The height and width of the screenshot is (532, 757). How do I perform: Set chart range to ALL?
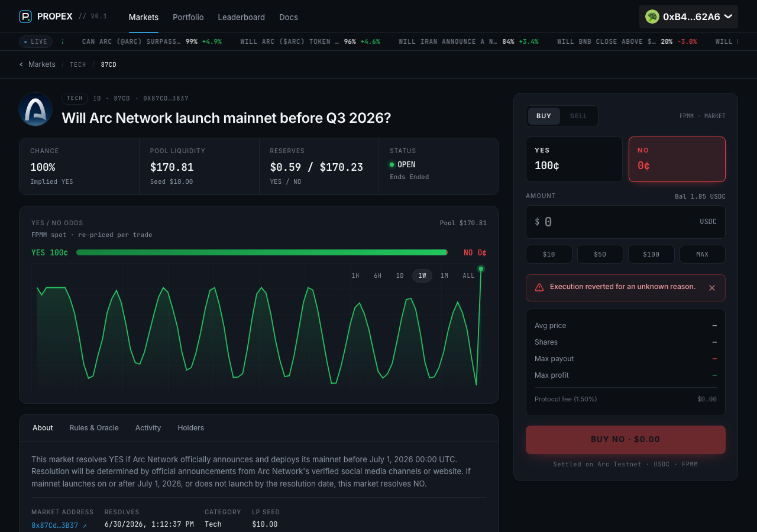pyautogui.click(x=468, y=276)
